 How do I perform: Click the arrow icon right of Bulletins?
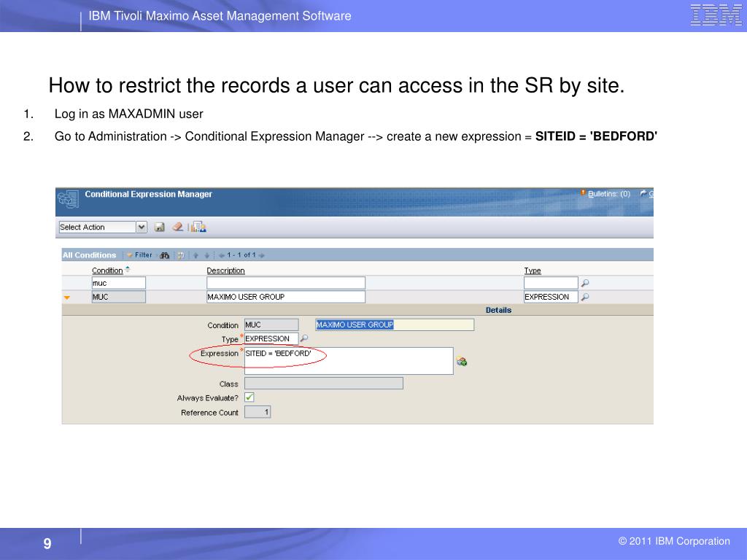pos(643,193)
